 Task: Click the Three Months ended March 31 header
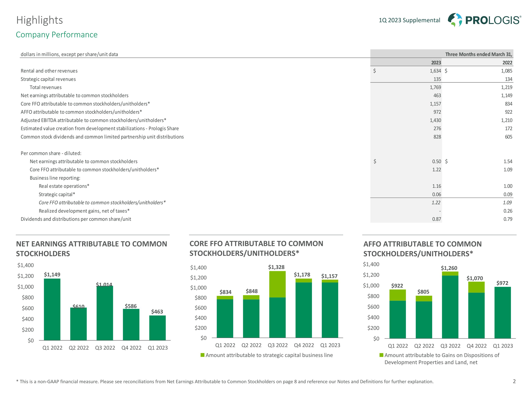click(x=478, y=54)
